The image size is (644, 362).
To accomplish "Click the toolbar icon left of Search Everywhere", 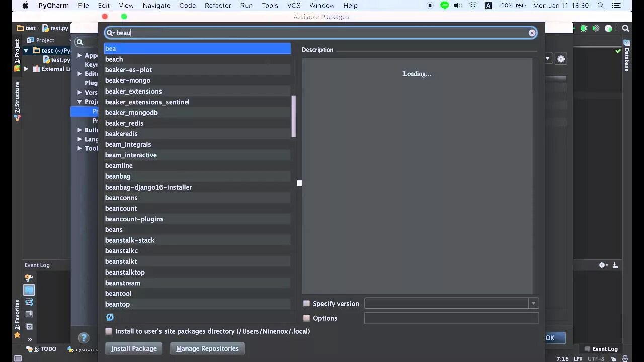I will click(x=608, y=28).
